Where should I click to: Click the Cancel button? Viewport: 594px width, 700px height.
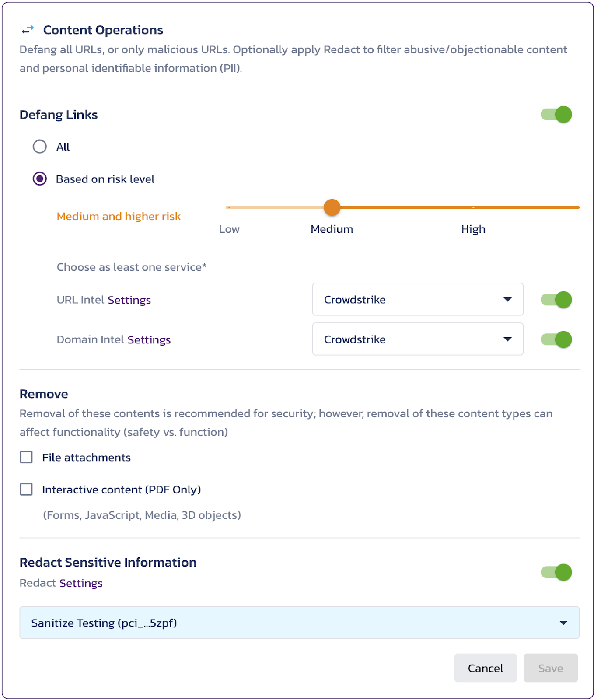coord(486,668)
